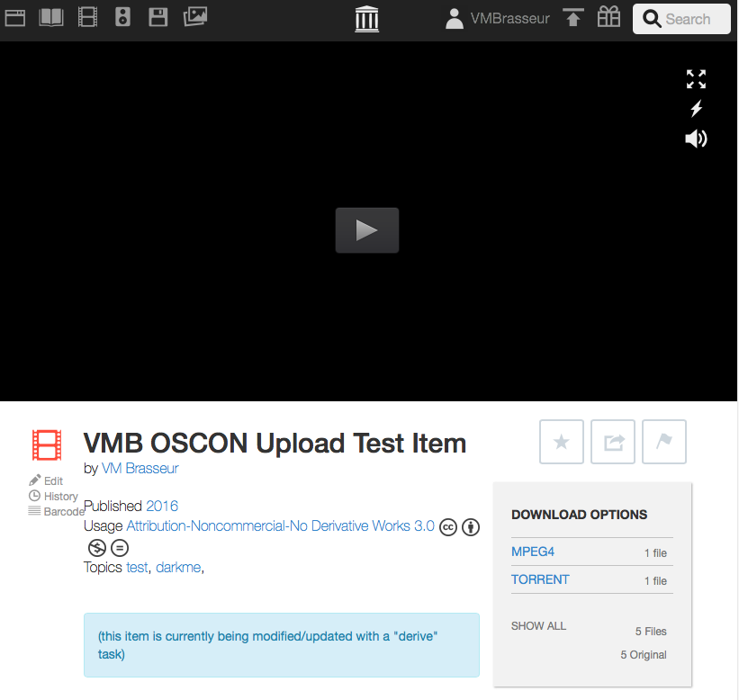739x700 pixels.
Task: Click the published year 2016 link
Action: (162, 506)
